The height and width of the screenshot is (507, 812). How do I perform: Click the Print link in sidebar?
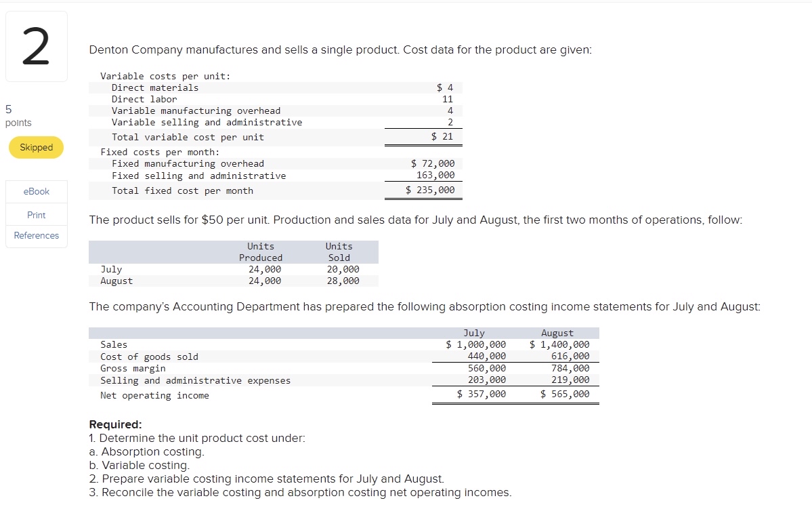coord(37,215)
